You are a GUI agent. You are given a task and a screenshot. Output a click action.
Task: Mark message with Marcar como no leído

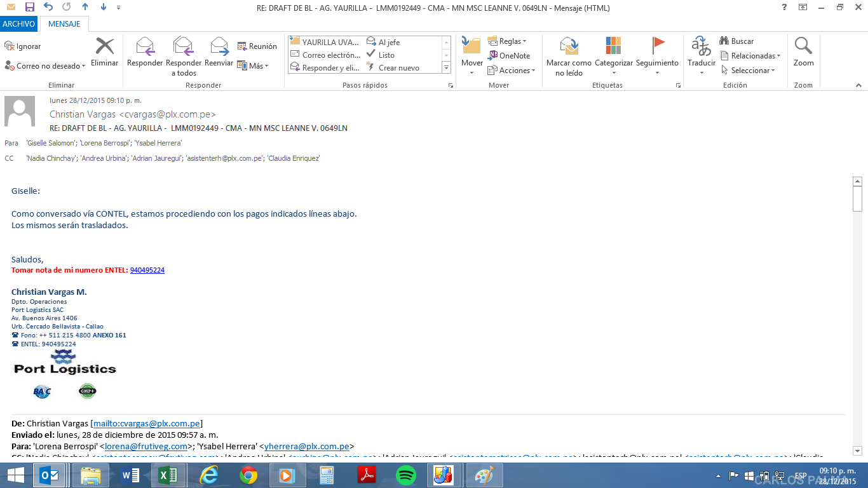pos(569,48)
